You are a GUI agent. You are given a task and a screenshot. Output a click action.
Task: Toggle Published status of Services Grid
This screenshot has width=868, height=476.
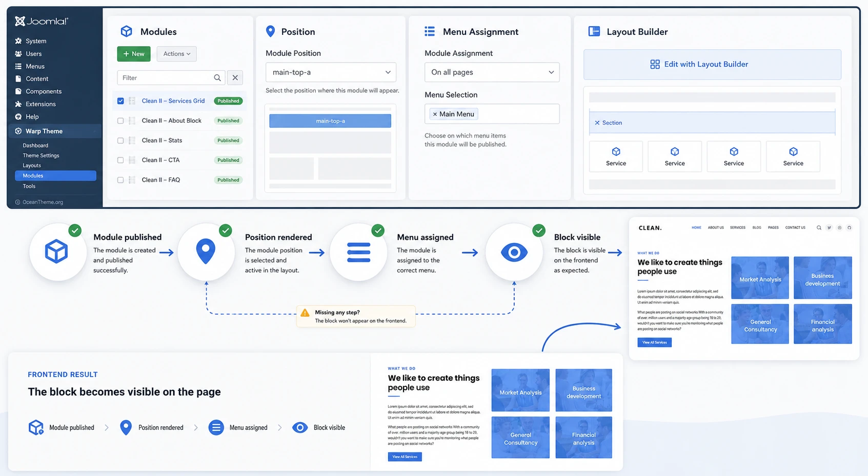228,101
